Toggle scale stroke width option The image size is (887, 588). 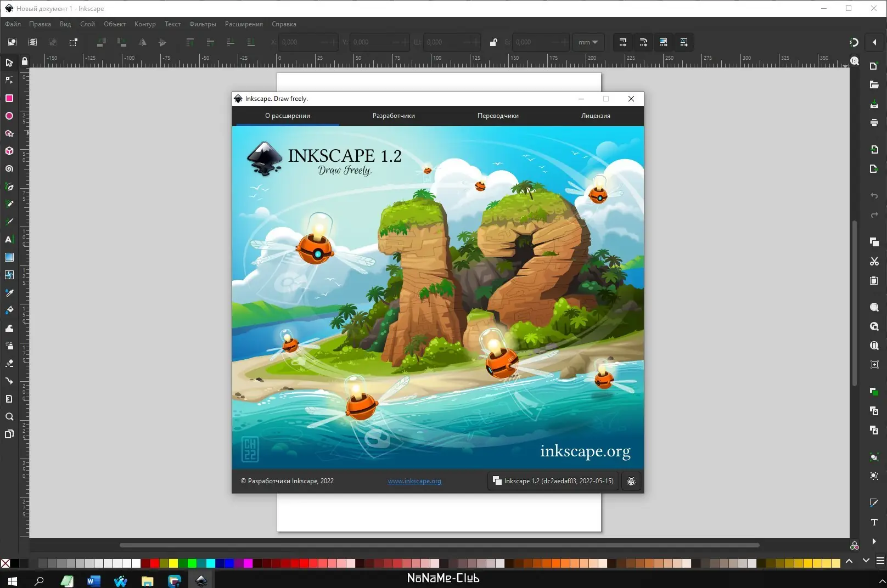pos(622,42)
